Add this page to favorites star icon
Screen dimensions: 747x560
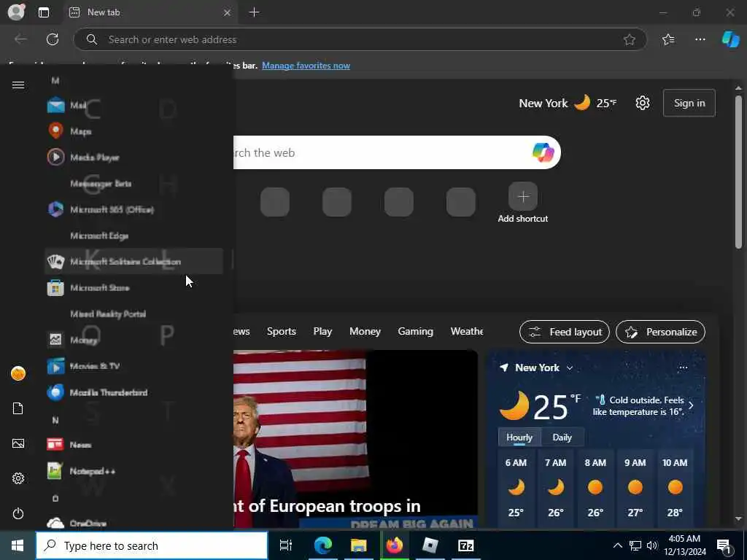pos(630,39)
